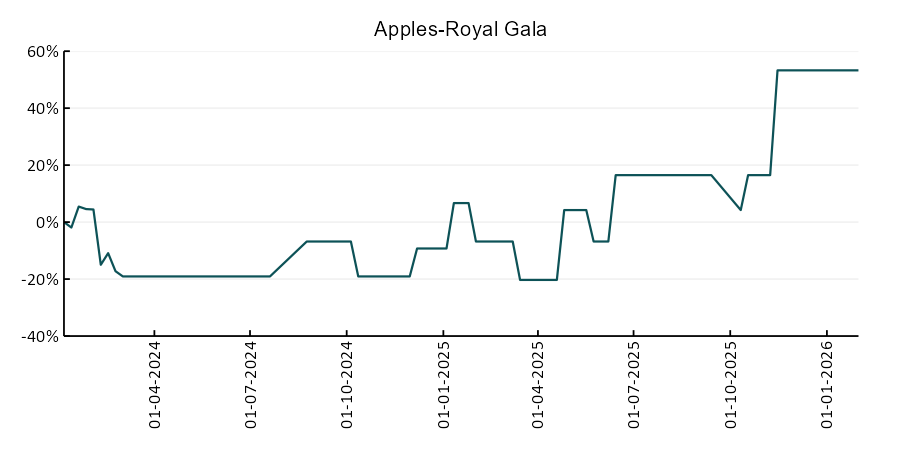Click the 60% y-axis label
Image resolution: width=900 pixels, height=450 pixels.
pyautogui.click(x=40, y=52)
